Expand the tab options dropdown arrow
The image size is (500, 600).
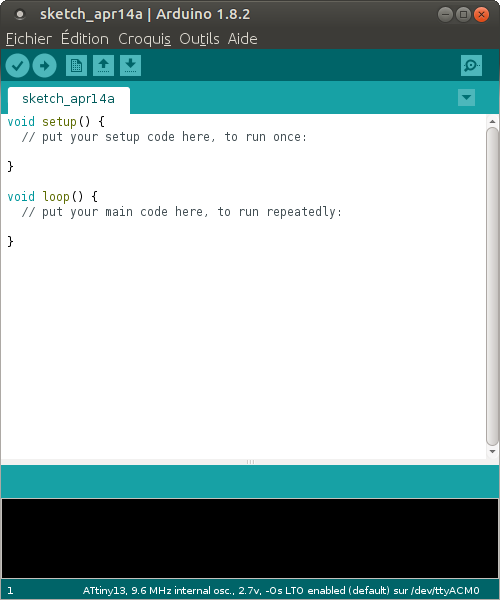coord(466,98)
